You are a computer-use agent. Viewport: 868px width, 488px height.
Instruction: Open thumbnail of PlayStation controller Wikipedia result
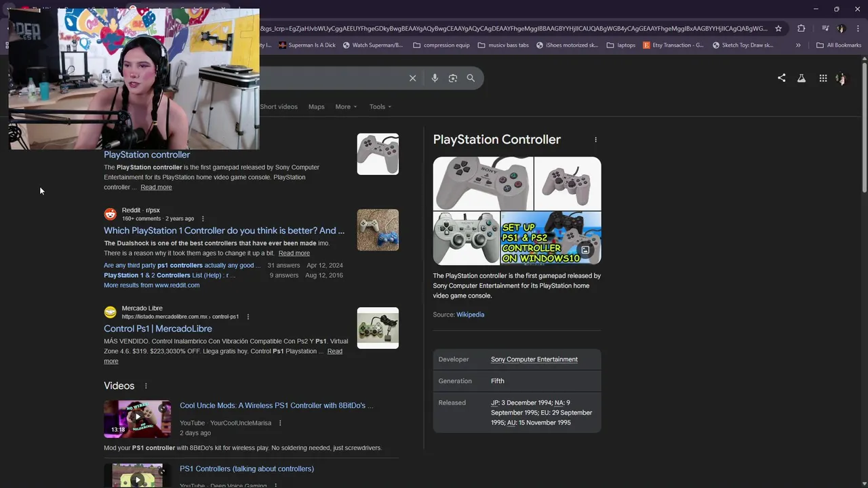point(378,154)
